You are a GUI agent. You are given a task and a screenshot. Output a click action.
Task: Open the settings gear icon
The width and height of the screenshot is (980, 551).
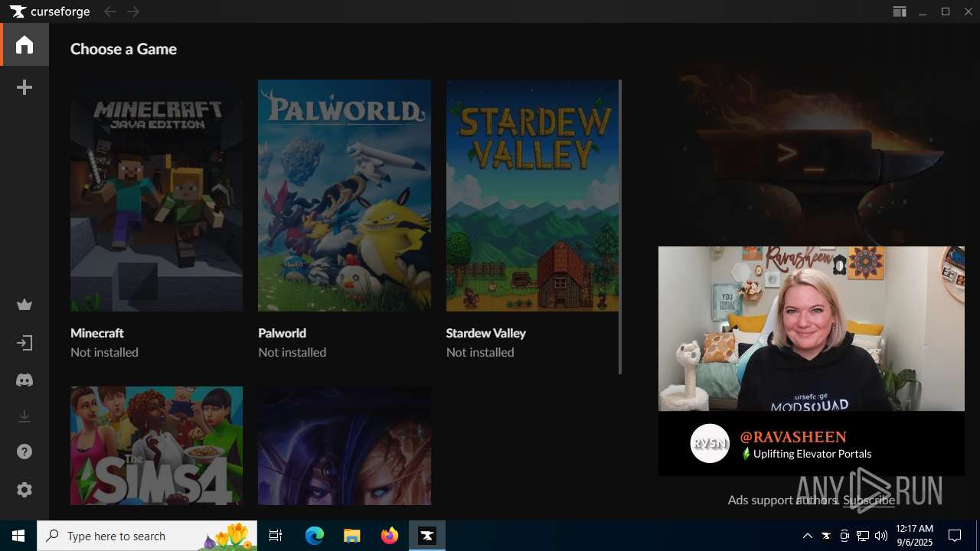click(24, 490)
